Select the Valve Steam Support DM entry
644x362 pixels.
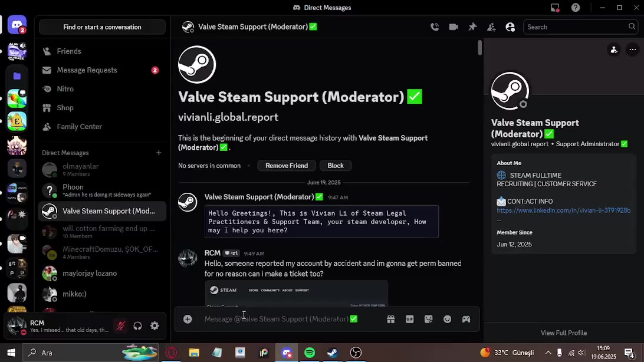click(102, 212)
